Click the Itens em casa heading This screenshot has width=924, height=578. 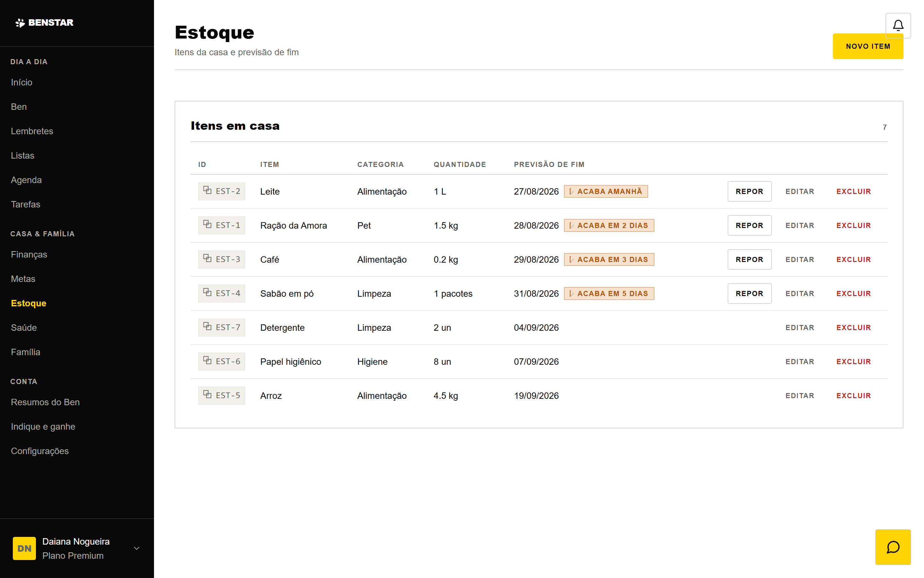(235, 126)
